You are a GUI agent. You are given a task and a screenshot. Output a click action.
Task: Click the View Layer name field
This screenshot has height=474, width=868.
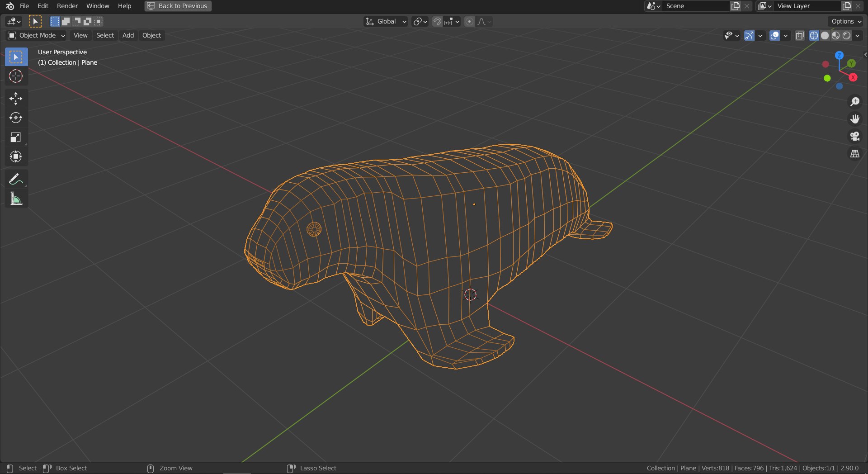(x=807, y=6)
